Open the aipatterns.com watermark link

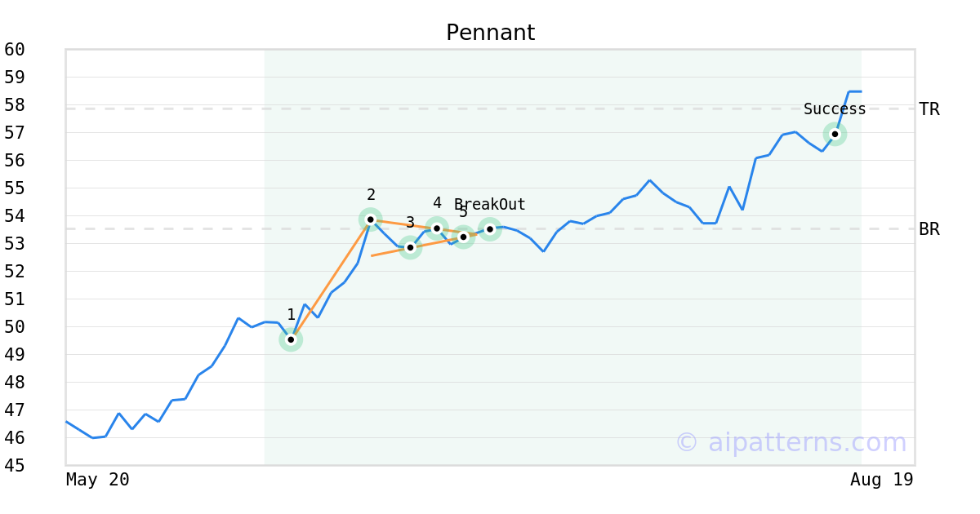click(x=791, y=442)
